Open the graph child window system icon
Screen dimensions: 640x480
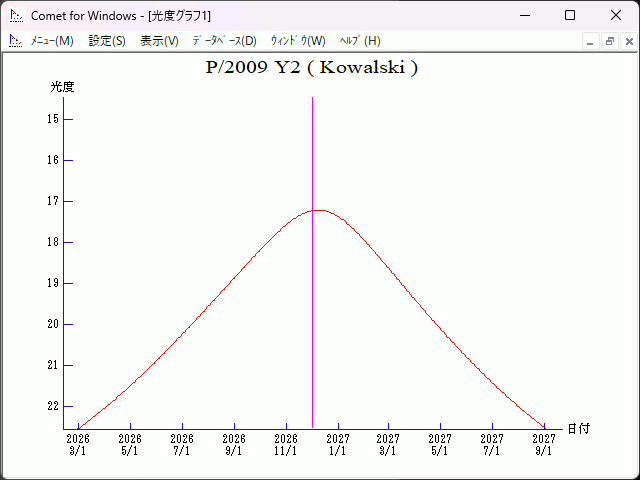15,41
